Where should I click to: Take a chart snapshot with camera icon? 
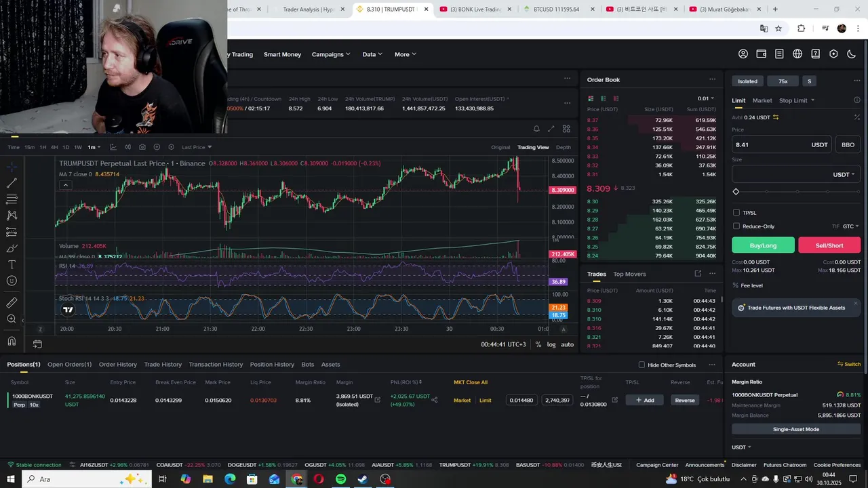pyautogui.click(x=142, y=147)
